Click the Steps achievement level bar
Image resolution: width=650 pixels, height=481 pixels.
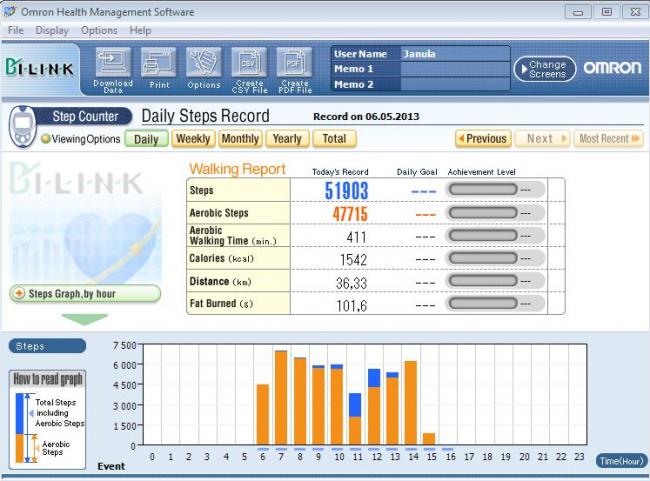483,190
